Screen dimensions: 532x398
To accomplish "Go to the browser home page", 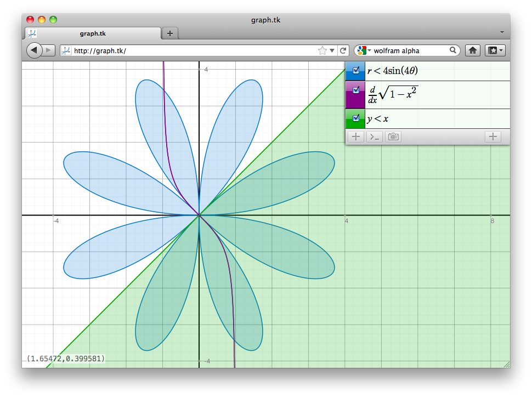I will point(473,50).
